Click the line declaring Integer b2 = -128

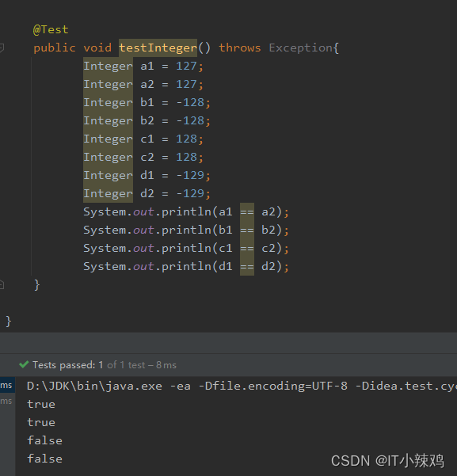pos(147,121)
